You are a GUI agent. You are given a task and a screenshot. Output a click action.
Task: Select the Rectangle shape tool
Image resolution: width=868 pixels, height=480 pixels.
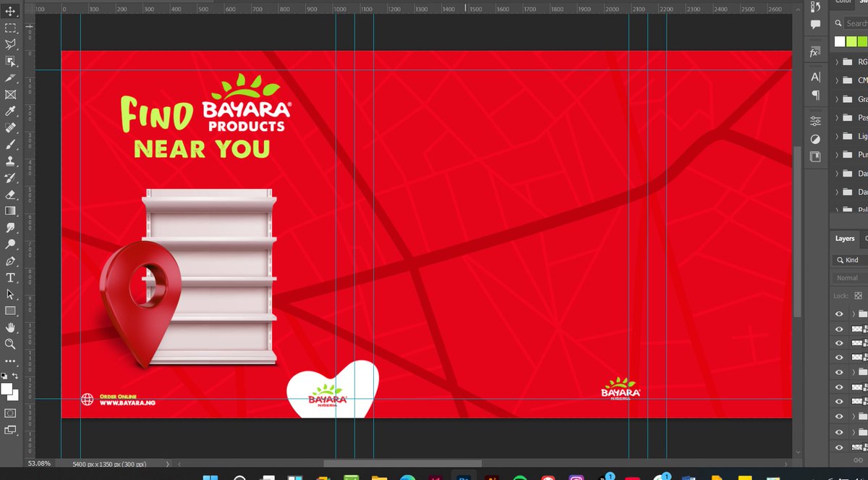tap(10, 311)
